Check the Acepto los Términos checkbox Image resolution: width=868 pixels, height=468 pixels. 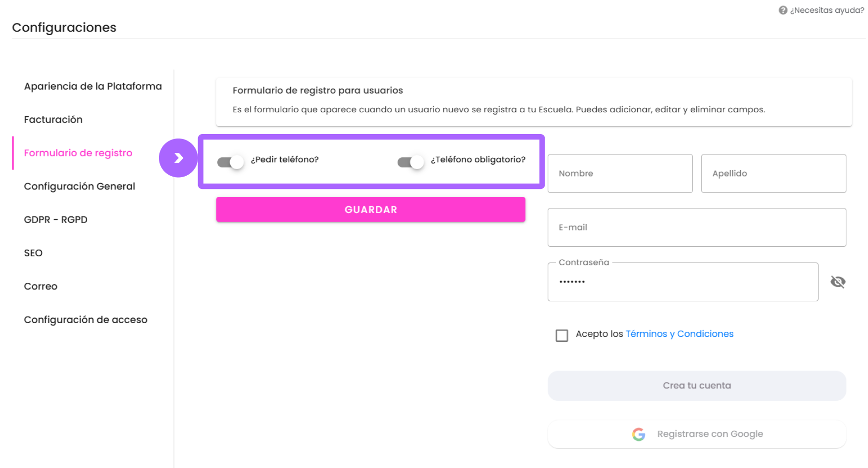click(562, 335)
